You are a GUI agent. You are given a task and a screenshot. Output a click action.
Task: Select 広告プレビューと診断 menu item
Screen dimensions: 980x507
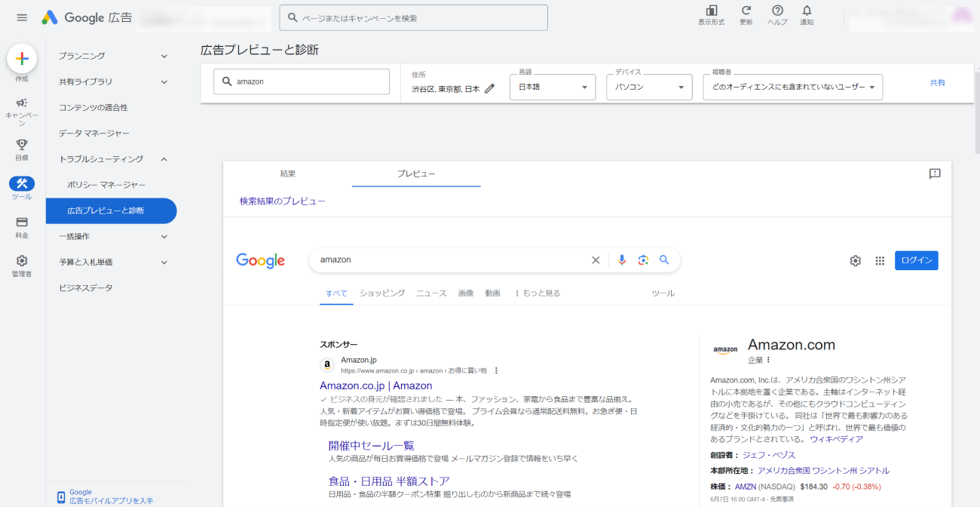click(112, 210)
